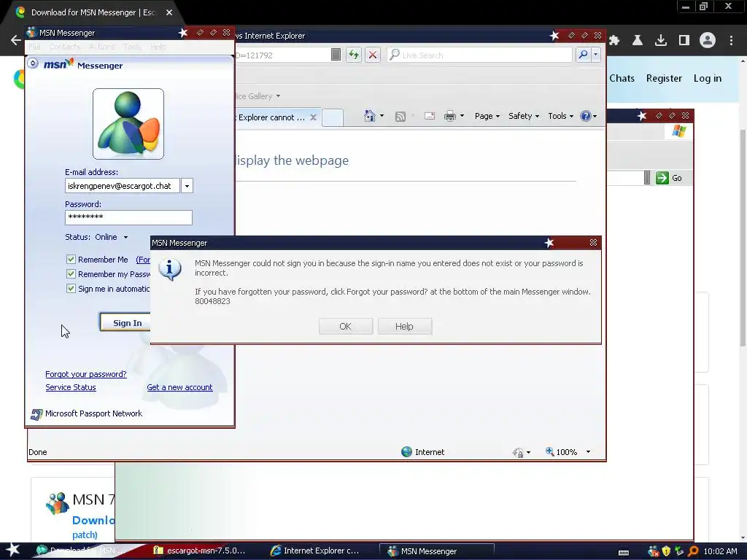Click the IE zoom level 100% button
This screenshot has width=747, height=560.
(x=561, y=452)
